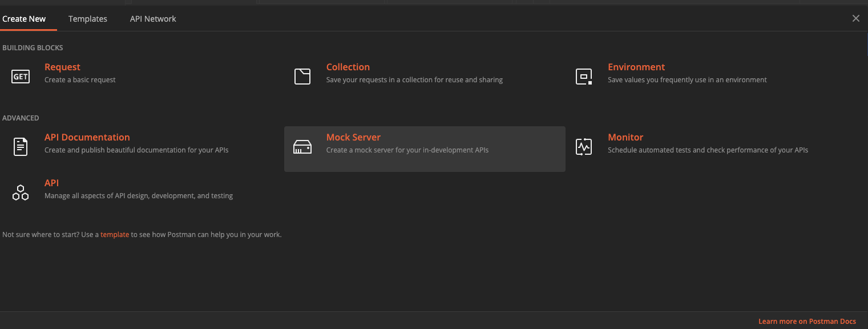868x329 pixels.
Task: Click the Mock Server icon
Action: (302, 147)
